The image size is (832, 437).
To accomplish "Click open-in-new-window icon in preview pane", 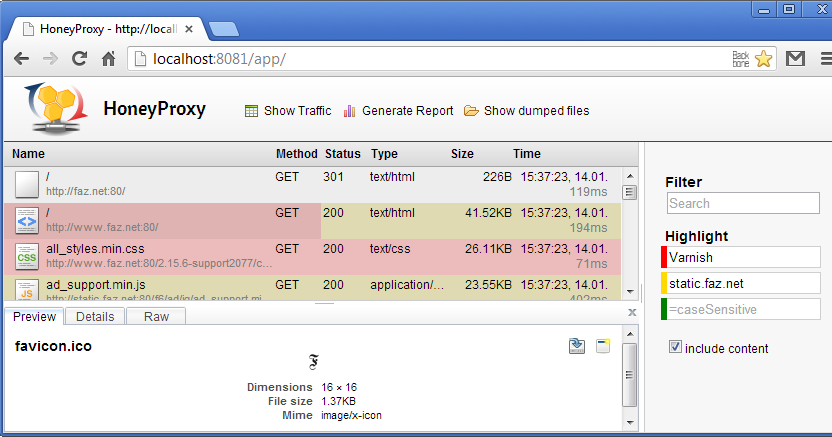I will pyautogui.click(x=603, y=346).
